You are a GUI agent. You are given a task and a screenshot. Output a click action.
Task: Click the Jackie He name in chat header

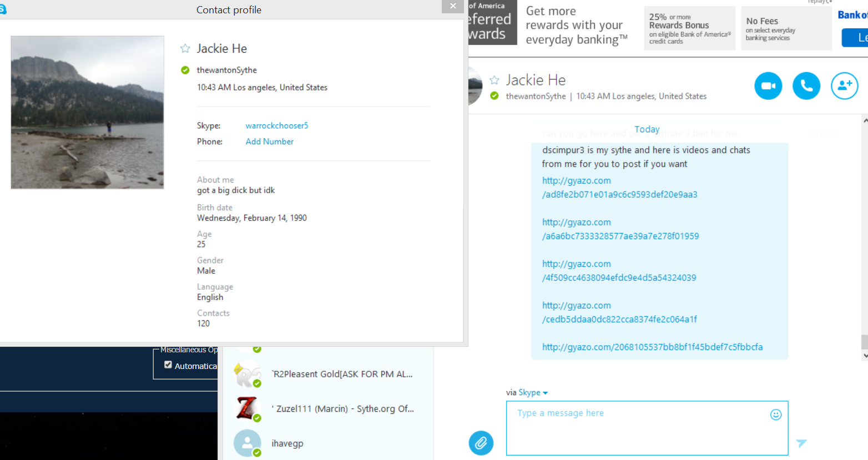point(536,80)
